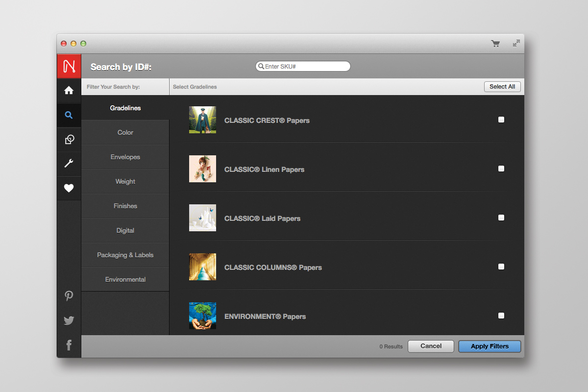Switch to the Color filter tab
The image size is (588, 392).
tap(125, 132)
